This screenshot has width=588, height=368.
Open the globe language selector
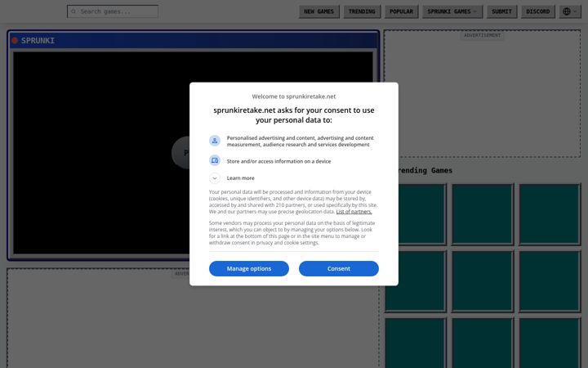570,11
